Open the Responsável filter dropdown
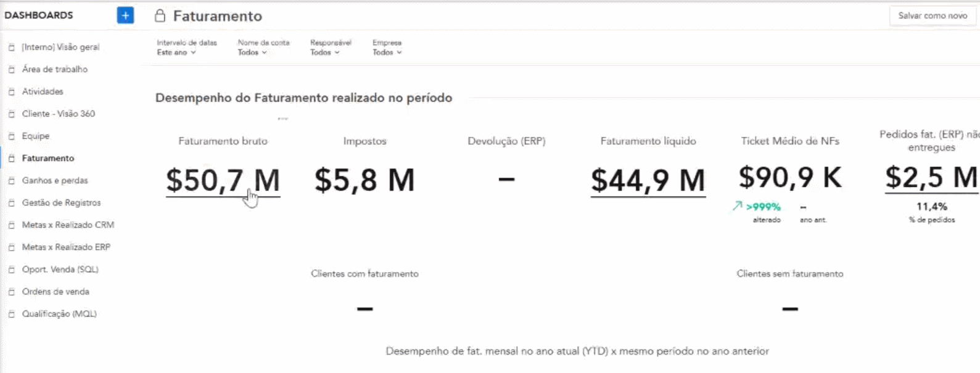The height and width of the screenshot is (373, 980). (325, 52)
